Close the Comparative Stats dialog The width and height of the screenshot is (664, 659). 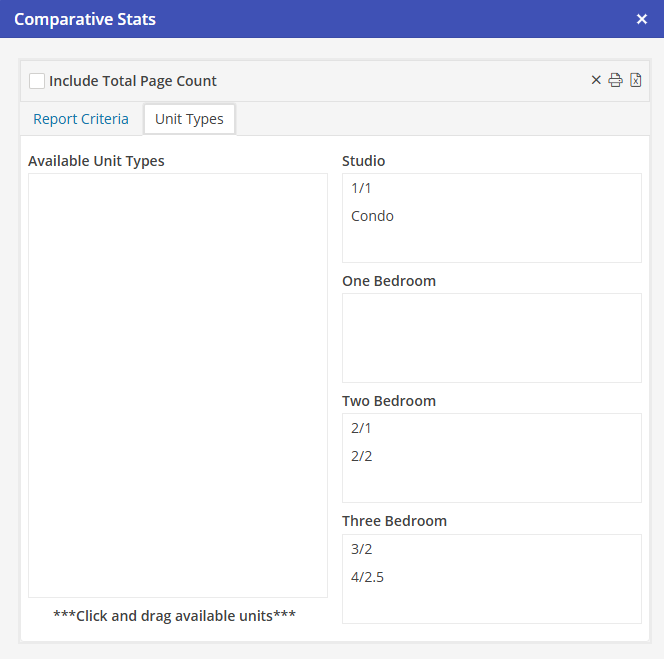(642, 19)
